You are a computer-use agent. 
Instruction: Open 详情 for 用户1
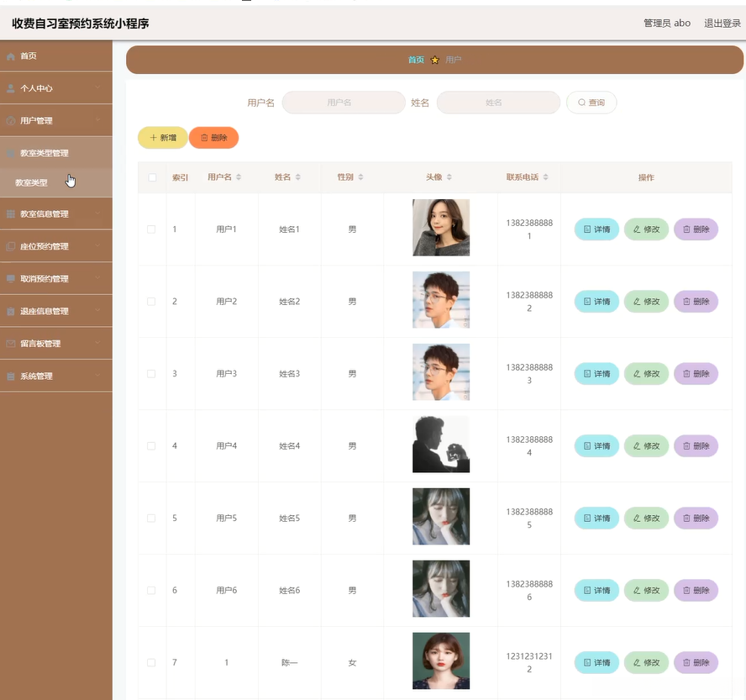596,229
